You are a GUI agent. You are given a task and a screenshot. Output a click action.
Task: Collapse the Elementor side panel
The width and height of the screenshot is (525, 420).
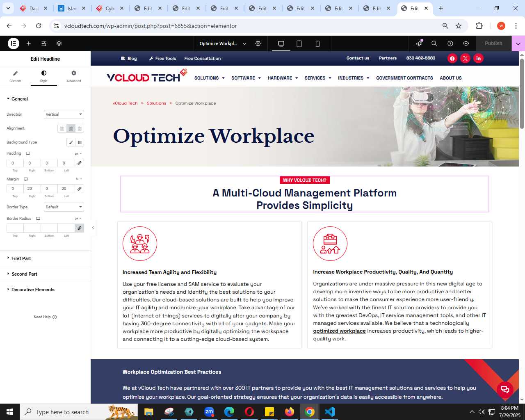tap(93, 228)
